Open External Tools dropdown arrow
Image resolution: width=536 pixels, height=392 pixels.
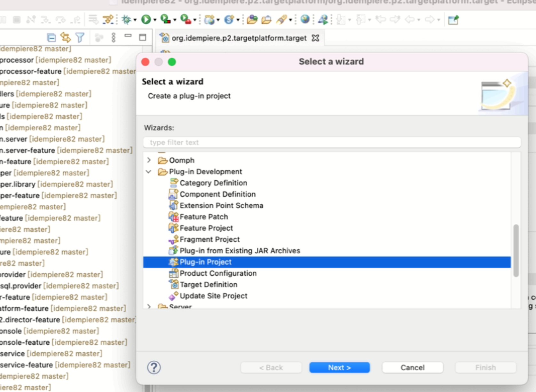(x=194, y=20)
